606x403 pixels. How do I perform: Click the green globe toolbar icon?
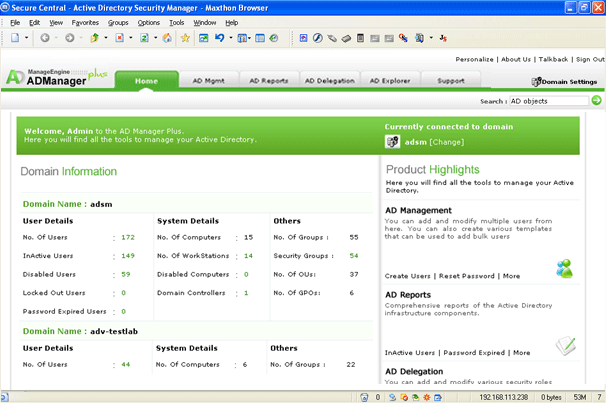274,38
